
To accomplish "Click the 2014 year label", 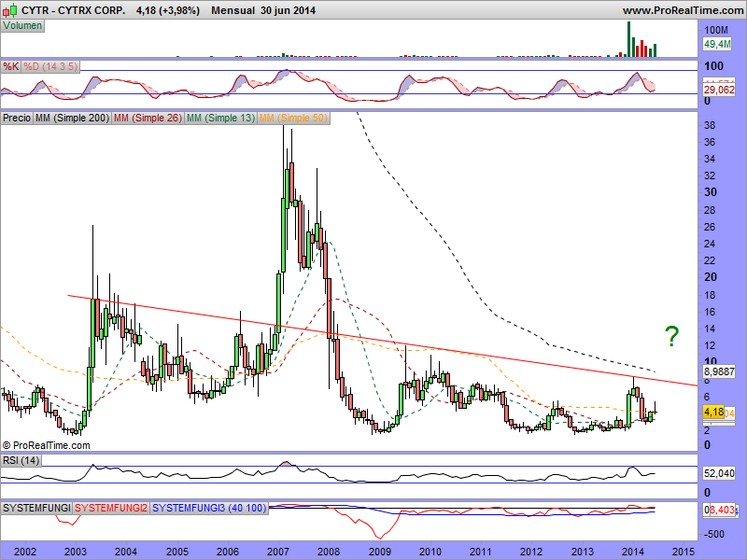I will (633, 552).
